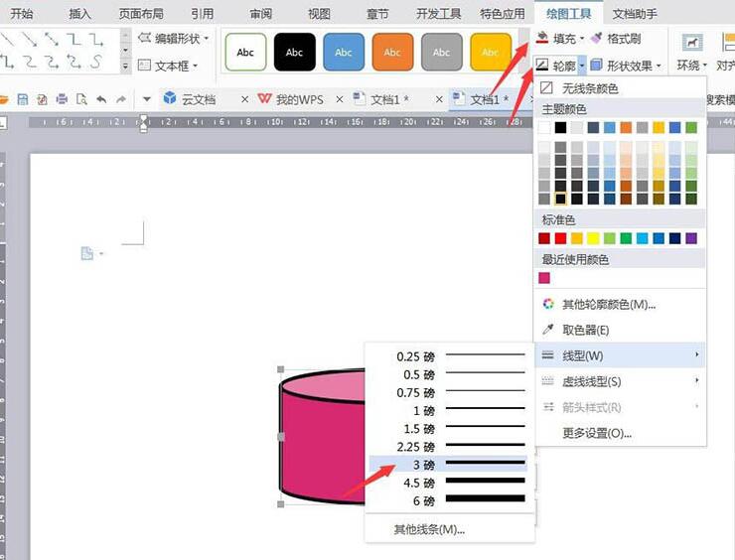Viewport: 735px width, 560px height.
Task: Switch to the 文档助手 tab
Action: tap(635, 14)
